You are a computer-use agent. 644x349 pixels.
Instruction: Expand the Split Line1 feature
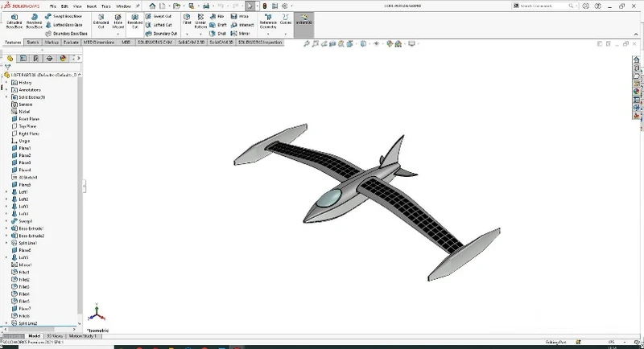[x=6, y=243]
